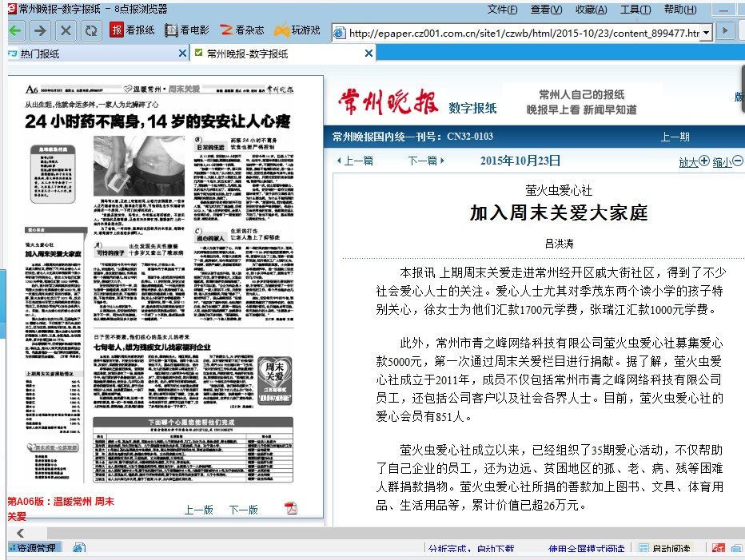Open the 工具(T) menu

(635, 9)
